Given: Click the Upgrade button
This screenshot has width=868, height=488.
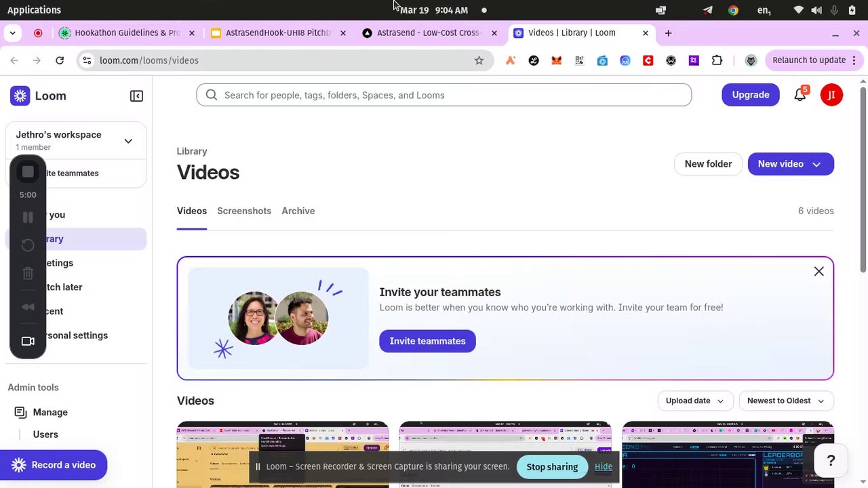Looking at the screenshot, I should tap(751, 95).
